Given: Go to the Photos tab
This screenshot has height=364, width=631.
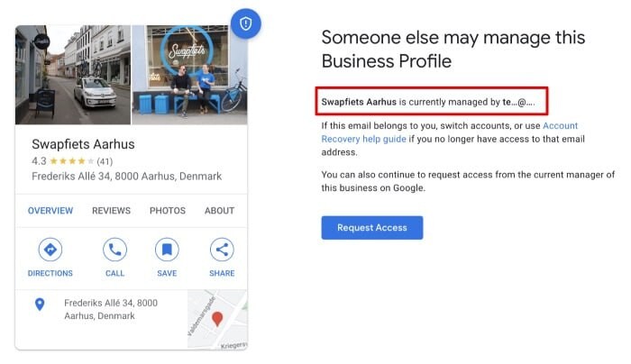Looking at the screenshot, I should coord(168,210).
